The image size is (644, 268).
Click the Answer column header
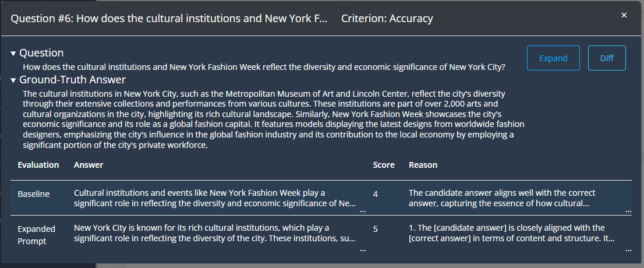89,165
